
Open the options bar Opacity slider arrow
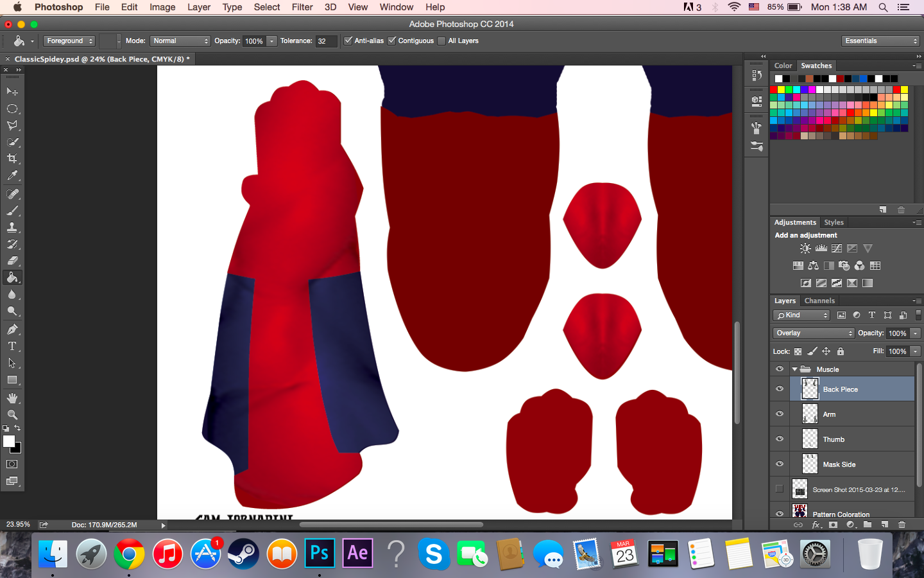(272, 41)
